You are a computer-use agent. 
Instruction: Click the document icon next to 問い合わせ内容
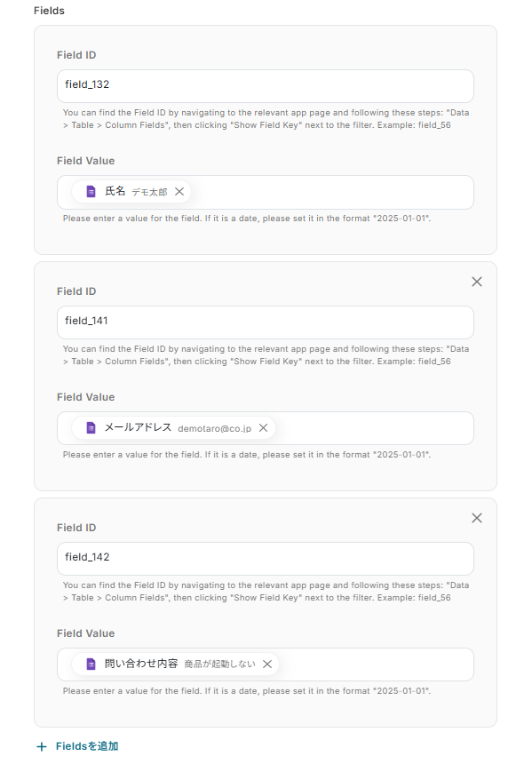coord(91,665)
